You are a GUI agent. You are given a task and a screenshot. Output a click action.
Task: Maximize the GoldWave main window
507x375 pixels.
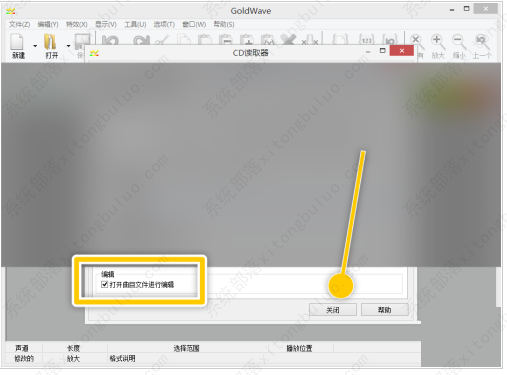click(x=467, y=9)
